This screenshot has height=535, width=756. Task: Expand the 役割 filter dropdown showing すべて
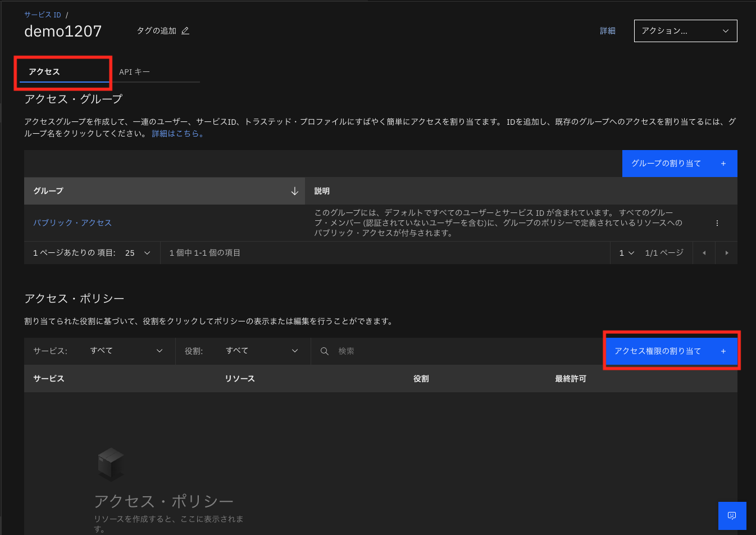pos(262,351)
